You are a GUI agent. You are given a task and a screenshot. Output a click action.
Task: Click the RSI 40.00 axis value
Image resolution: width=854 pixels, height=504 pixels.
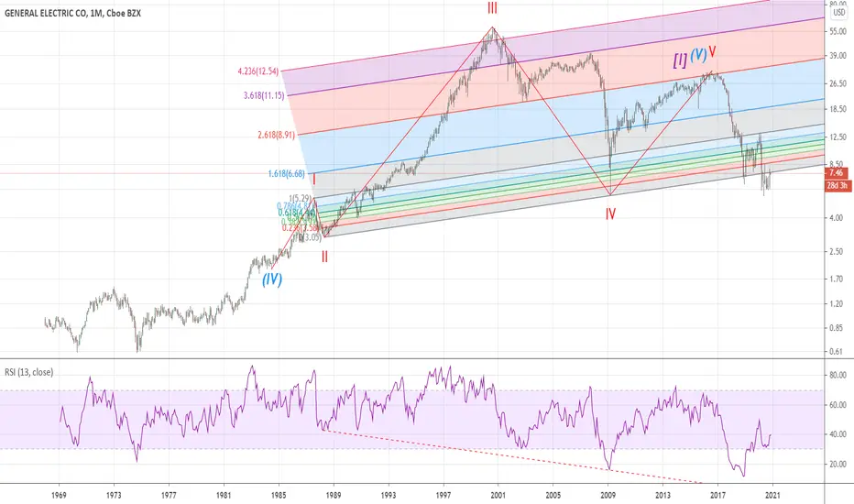click(838, 434)
